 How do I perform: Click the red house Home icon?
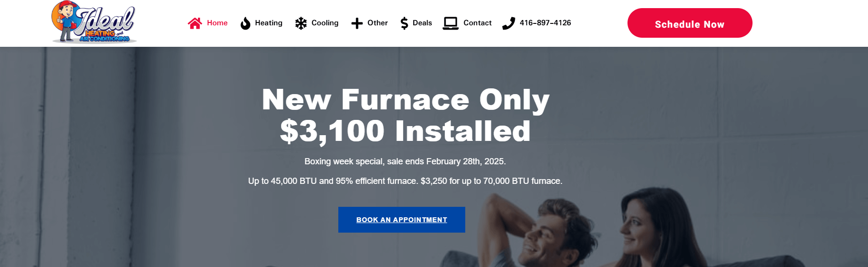[195, 23]
